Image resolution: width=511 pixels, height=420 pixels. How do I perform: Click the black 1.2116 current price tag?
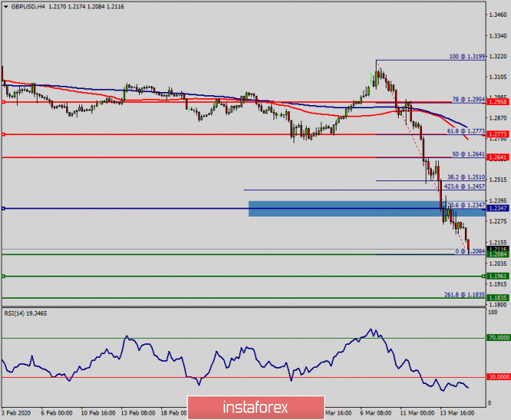tap(498, 249)
